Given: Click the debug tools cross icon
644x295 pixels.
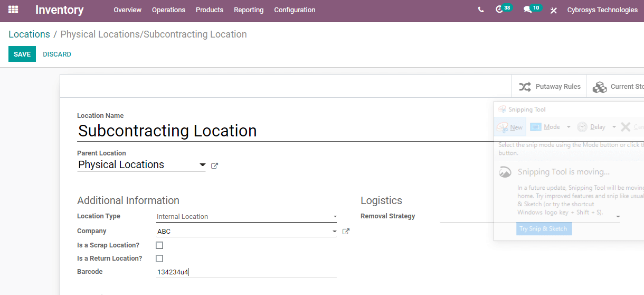Looking at the screenshot, I should pyautogui.click(x=553, y=11).
